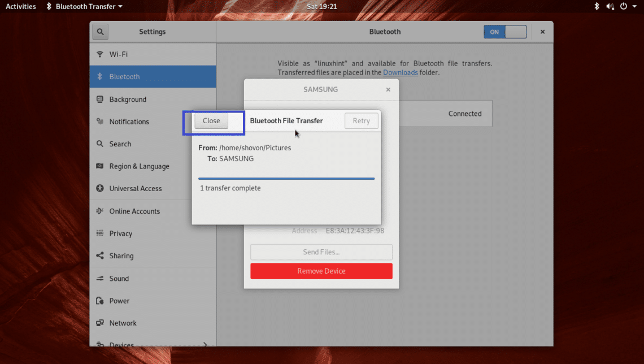Click the Notifications icon in sidebar
The height and width of the screenshot is (364, 644).
[x=100, y=121]
